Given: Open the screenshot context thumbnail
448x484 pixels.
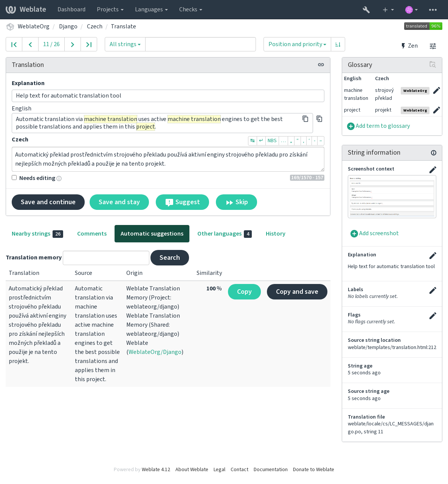Looking at the screenshot, I should (392, 197).
